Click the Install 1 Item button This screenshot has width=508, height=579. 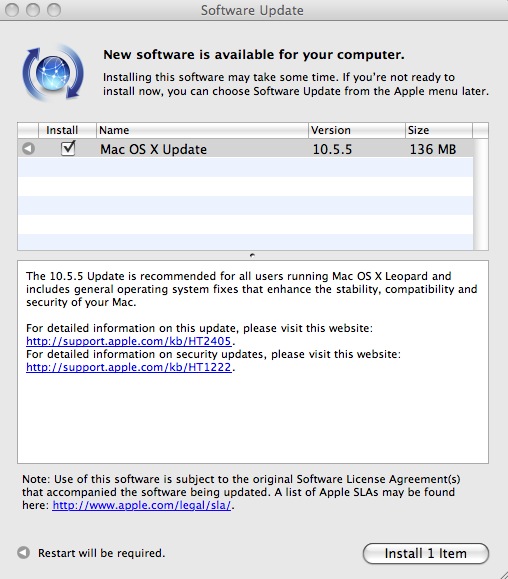[426, 553]
